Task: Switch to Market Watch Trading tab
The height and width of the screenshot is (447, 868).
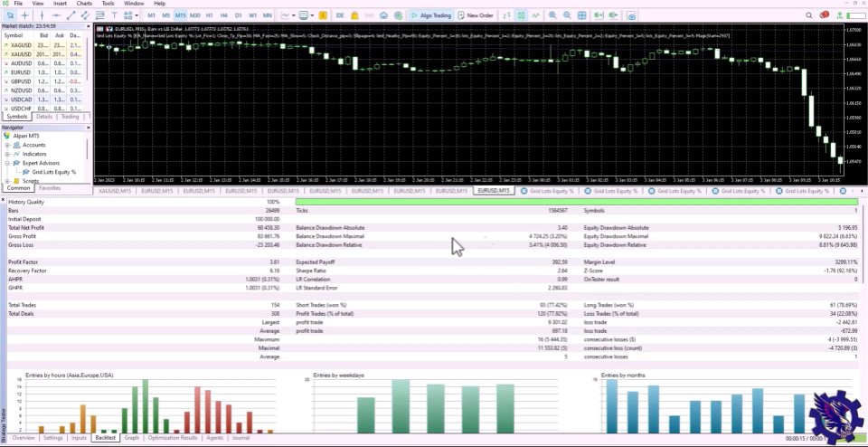Action: (x=70, y=117)
